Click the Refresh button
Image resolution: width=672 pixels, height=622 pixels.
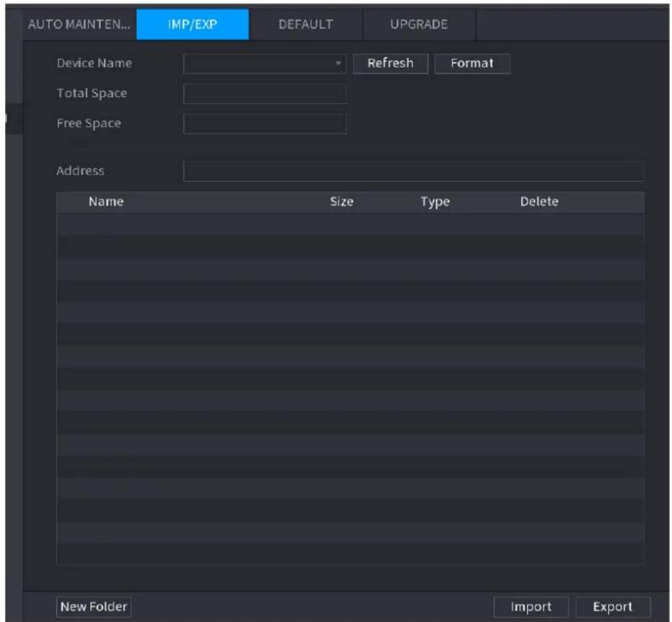pos(391,63)
